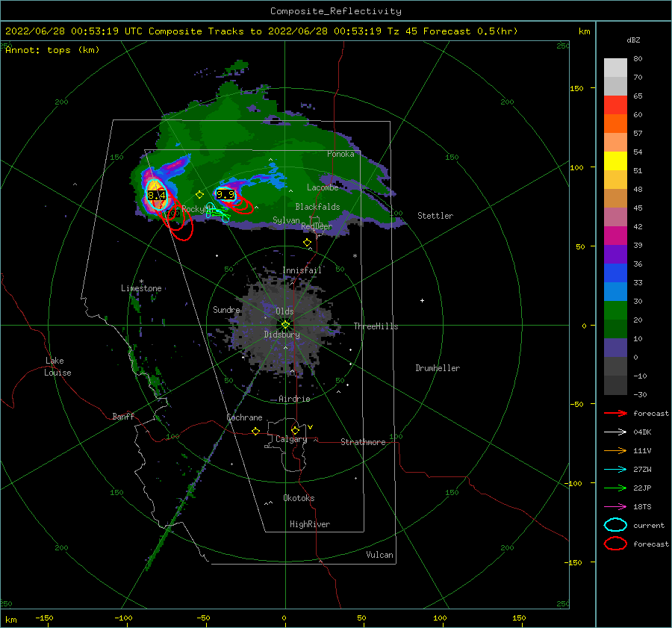The height and width of the screenshot is (628, 672).
Task: Click the yellow radar site marker at map center
Action: 285,325
